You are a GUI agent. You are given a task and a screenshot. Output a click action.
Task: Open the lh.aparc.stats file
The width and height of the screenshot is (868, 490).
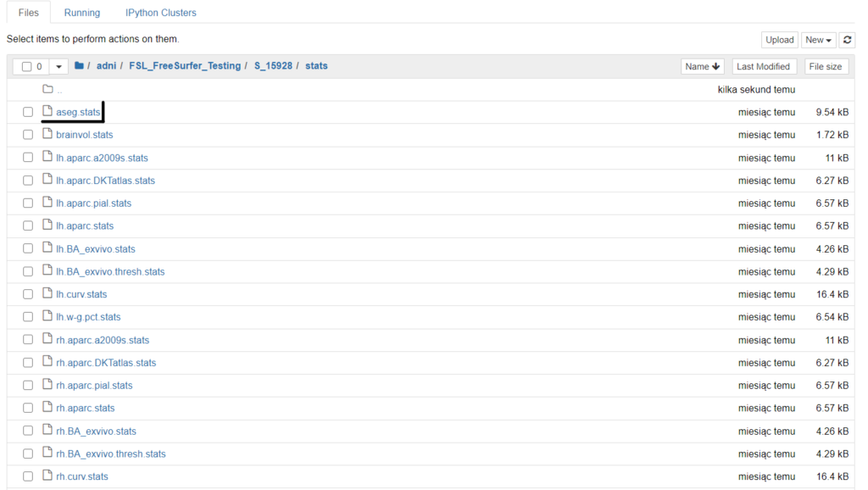point(85,226)
